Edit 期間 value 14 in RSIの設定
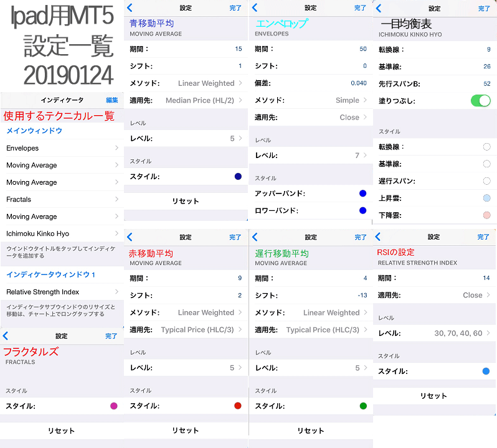 [x=486, y=278]
